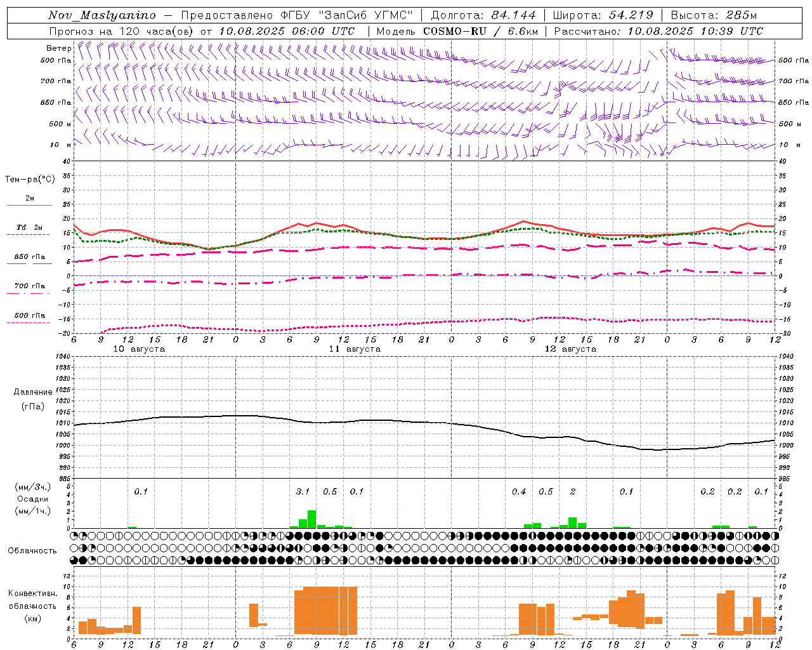812x650 pixels.
Task: Click the (мм/3ч.) unit label
Action: [x=33, y=487]
